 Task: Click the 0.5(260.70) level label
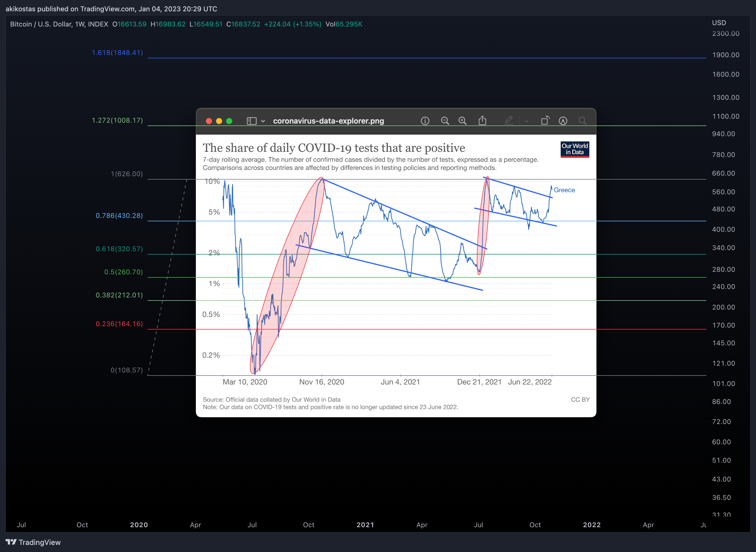coord(123,272)
